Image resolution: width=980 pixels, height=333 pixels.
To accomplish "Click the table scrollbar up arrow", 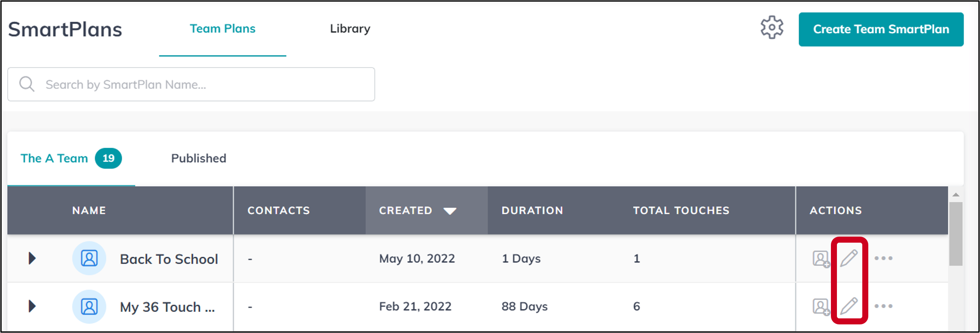I will click(956, 195).
